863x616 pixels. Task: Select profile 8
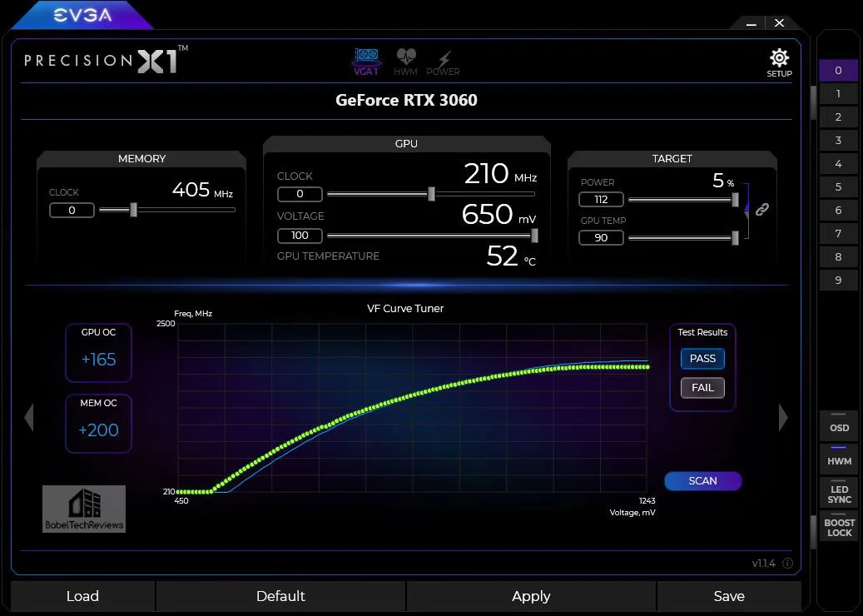click(x=838, y=256)
